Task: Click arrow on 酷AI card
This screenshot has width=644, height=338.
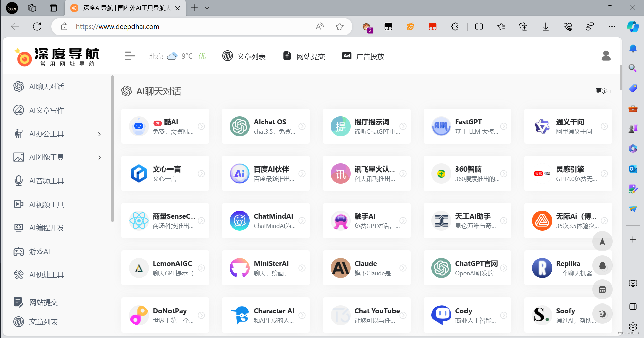Action: pyautogui.click(x=201, y=126)
